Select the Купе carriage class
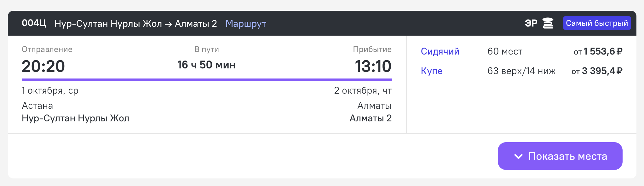Image resolution: width=644 pixels, height=186 pixels. click(432, 71)
